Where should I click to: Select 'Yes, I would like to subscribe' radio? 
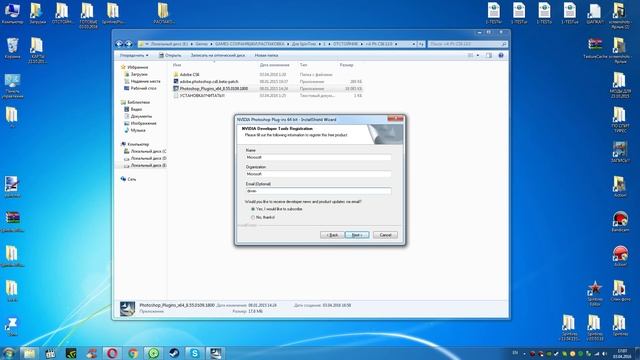(x=253, y=209)
